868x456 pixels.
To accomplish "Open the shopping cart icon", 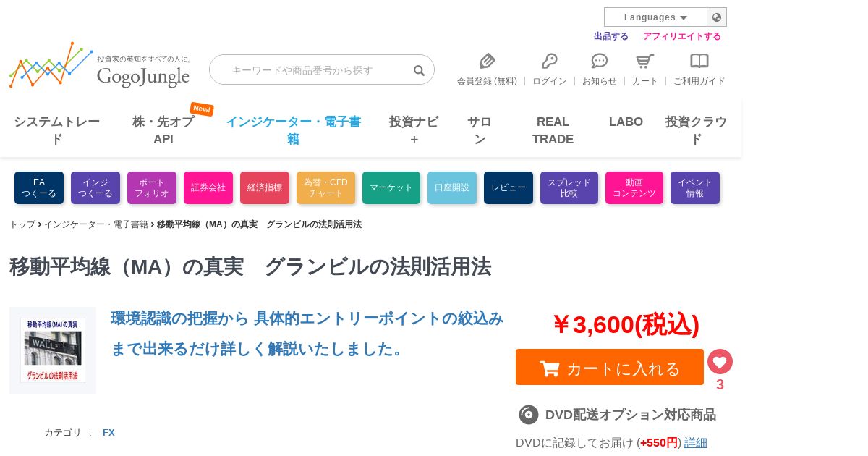I will click(644, 61).
